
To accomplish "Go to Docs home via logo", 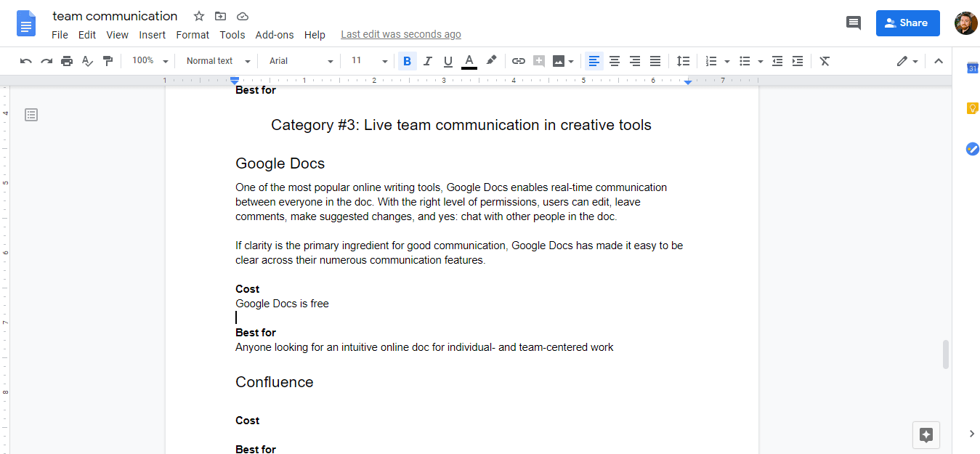I will click(x=26, y=23).
